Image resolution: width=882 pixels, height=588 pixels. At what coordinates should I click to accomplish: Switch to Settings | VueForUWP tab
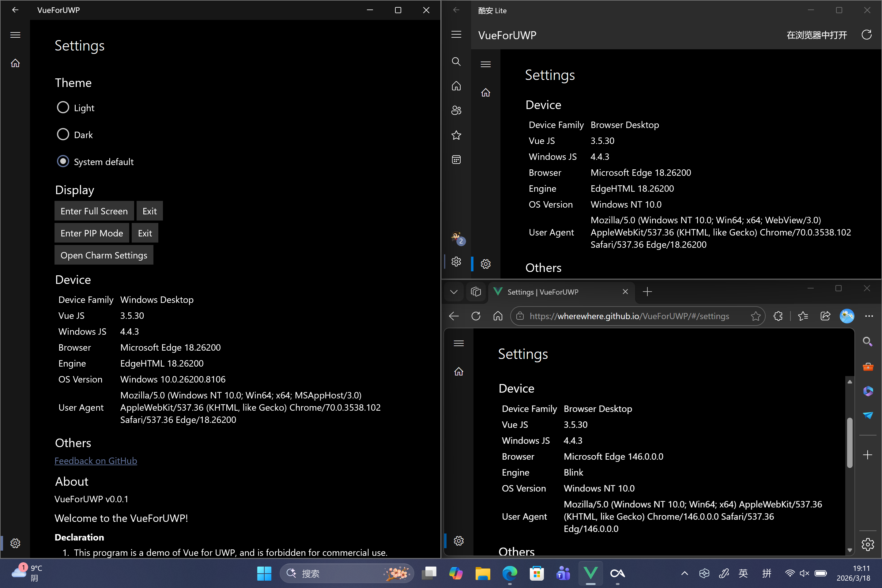tap(543, 292)
